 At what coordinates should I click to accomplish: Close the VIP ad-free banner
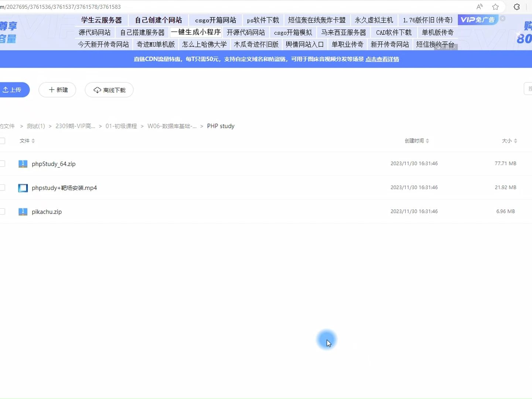502,18
